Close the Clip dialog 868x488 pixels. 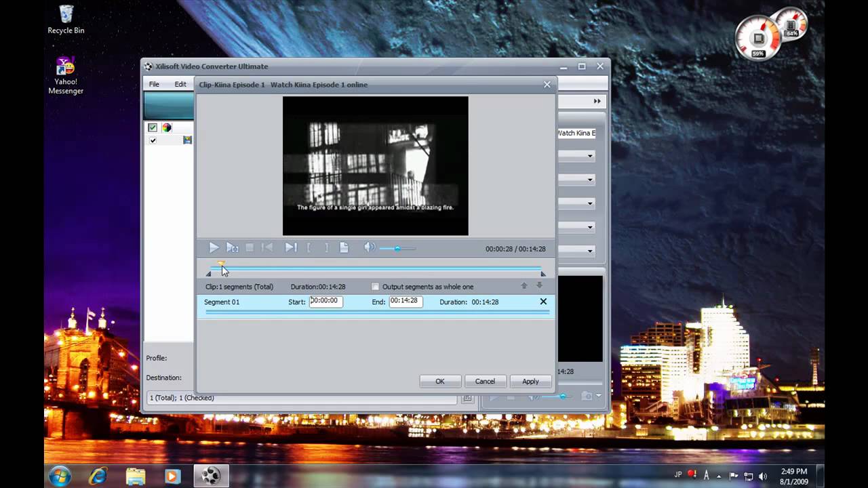[547, 85]
